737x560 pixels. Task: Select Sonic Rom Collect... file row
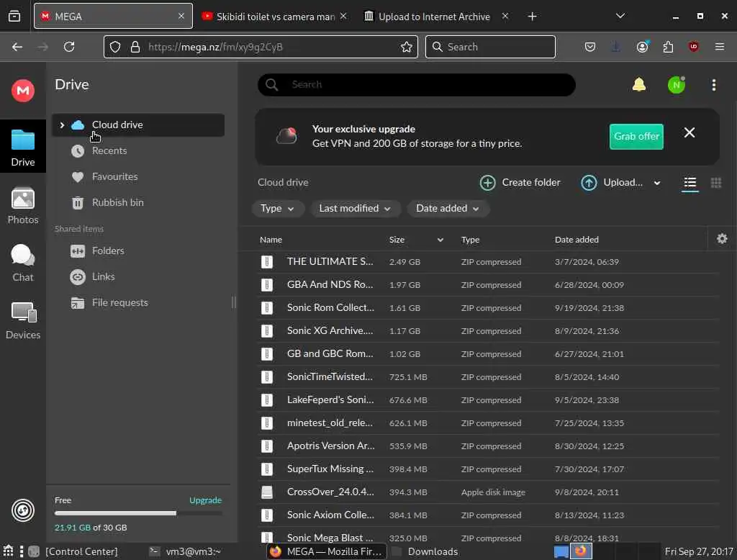487,308
